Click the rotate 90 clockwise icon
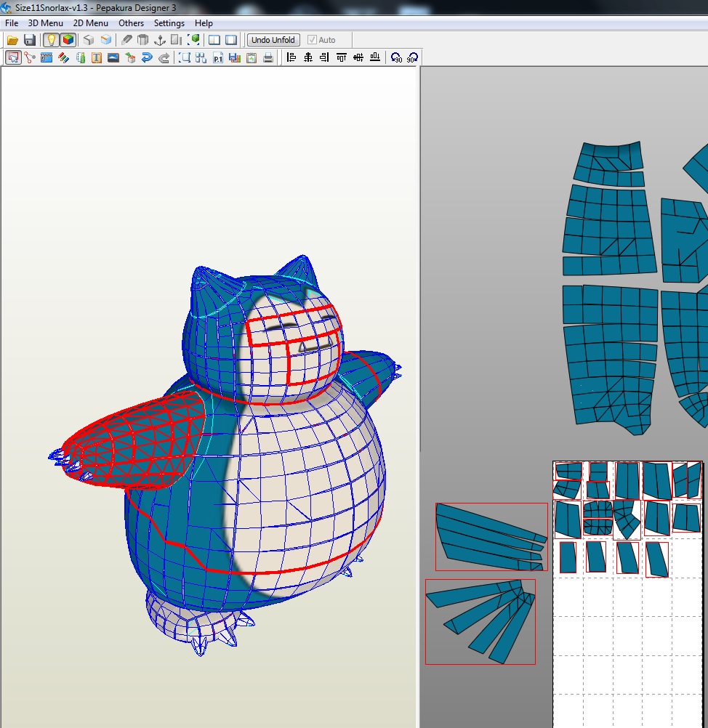Screen dimensions: 708x728 413,57
